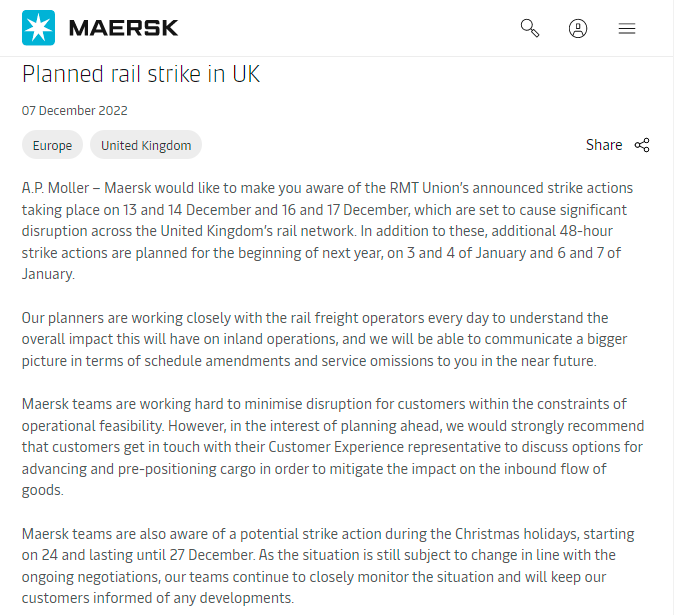Click the Maersk star logo icon

click(x=39, y=28)
